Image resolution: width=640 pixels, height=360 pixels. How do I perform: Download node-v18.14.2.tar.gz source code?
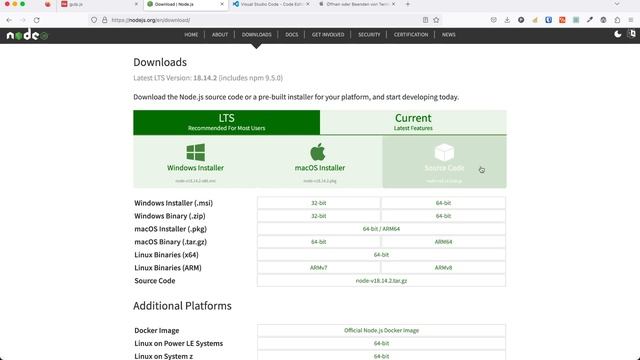click(381, 281)
